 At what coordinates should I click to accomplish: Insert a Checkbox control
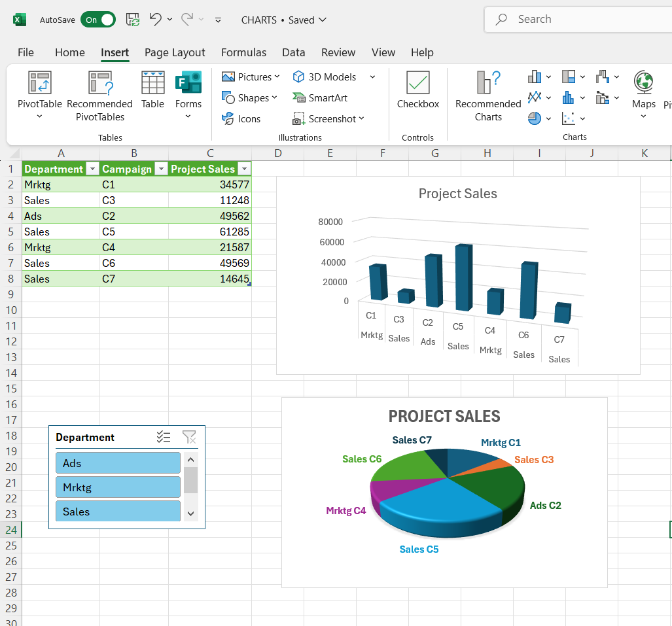pos(418,90)
